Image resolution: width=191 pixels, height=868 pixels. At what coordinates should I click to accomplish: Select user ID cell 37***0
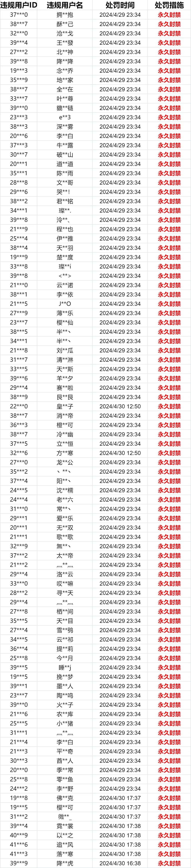18,15
